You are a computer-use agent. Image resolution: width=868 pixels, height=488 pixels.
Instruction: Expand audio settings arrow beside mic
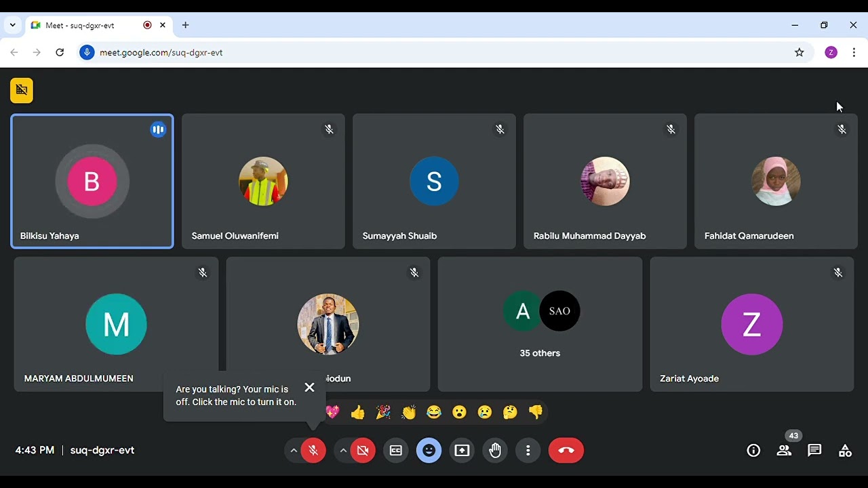(x=293, y=450)
